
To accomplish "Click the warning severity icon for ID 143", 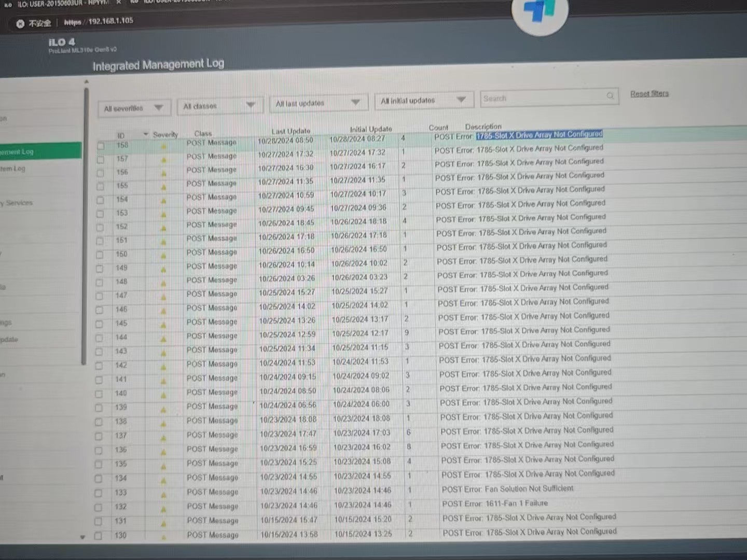I will point(164,353).
